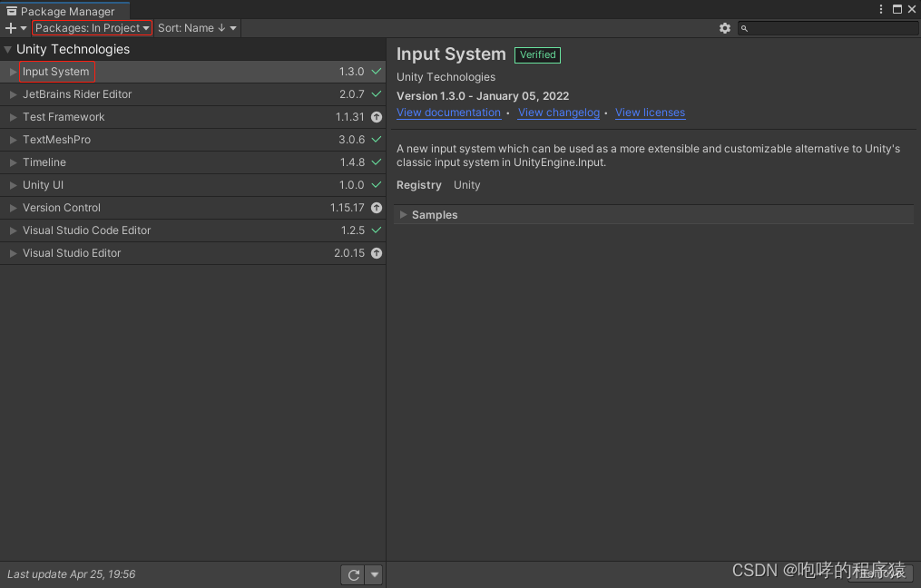Click version 1.1.31 in the list

[x=349, y=117]
